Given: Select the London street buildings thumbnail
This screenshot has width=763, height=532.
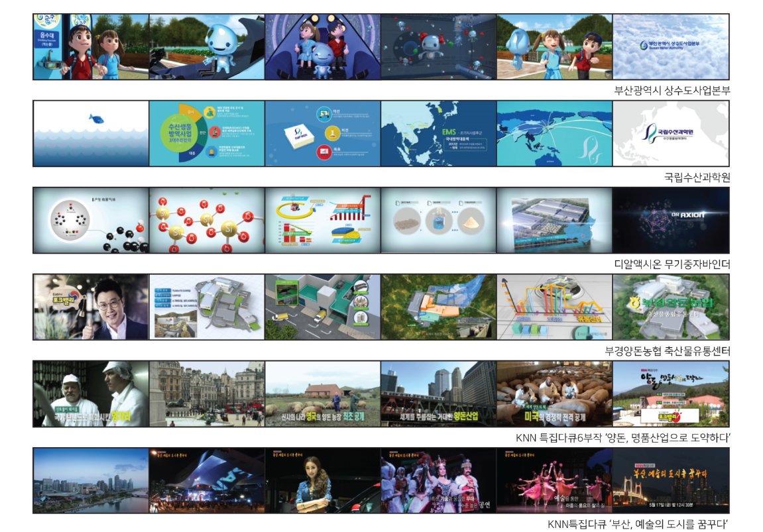Looking at the screenshot, I should point(207,394).
